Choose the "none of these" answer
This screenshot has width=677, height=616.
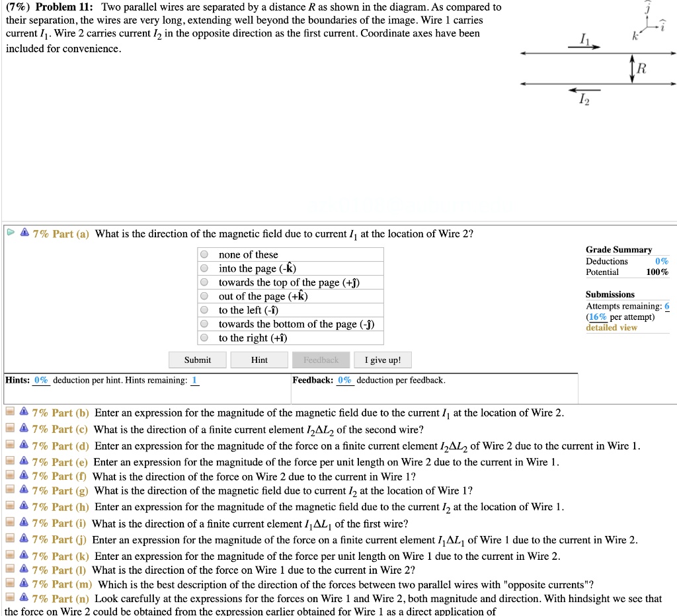point(204,254)
